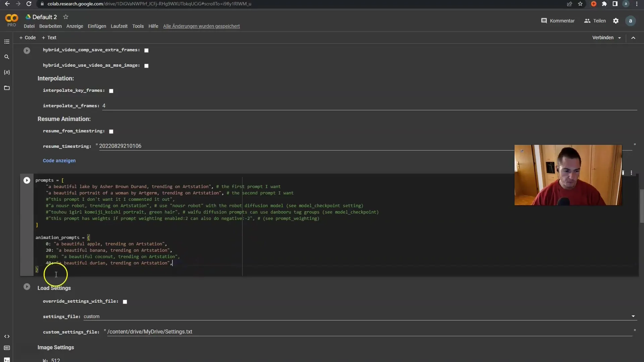Place cursor in beautiful apple prompt line
Viewport: 644px width, 362px height.
(x=106, y=244)
